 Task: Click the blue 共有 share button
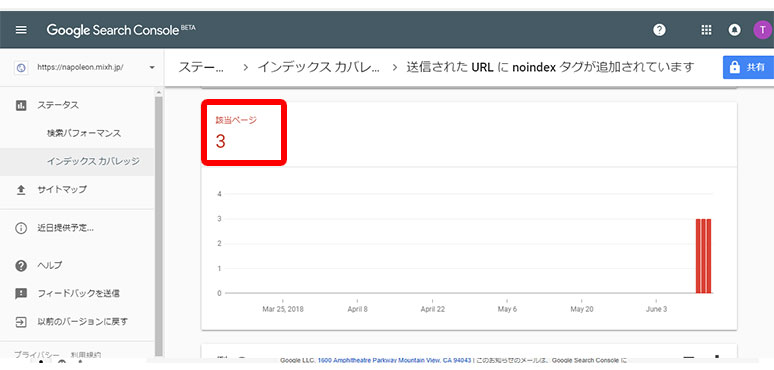point(748,68)
